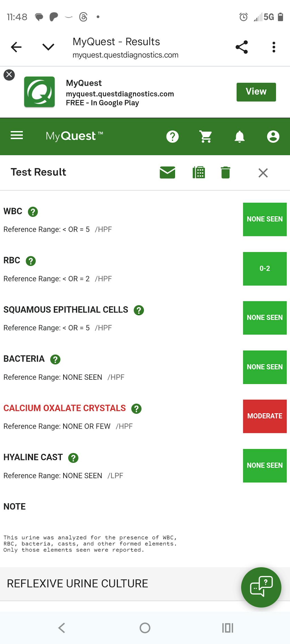Delete the test result

coord(225,172)
